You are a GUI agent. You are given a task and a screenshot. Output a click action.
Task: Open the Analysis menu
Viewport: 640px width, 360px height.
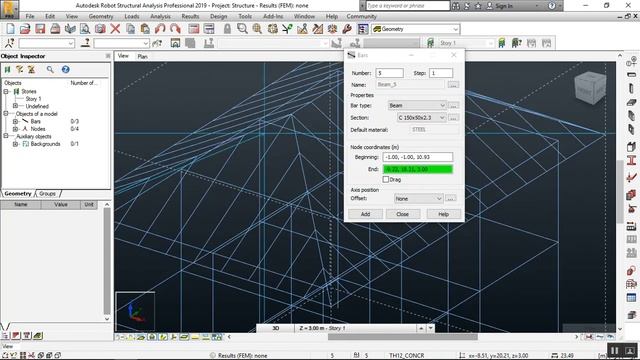[x=160, y=16]
